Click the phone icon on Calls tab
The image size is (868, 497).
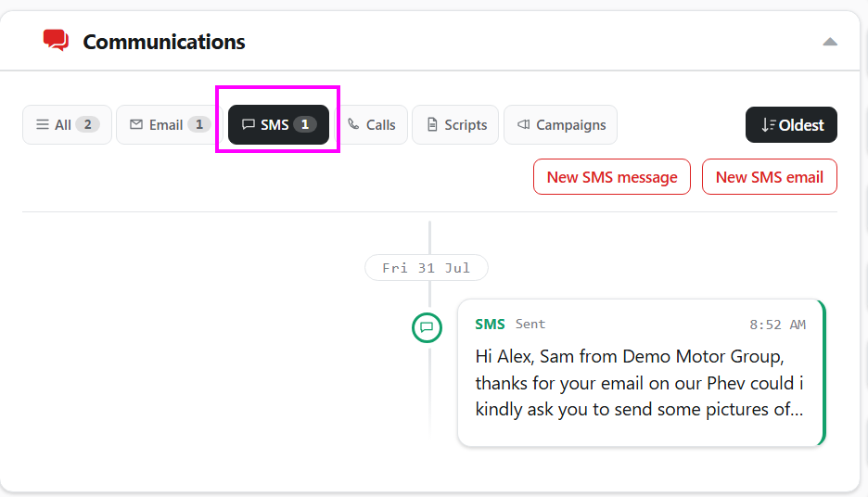353,124
